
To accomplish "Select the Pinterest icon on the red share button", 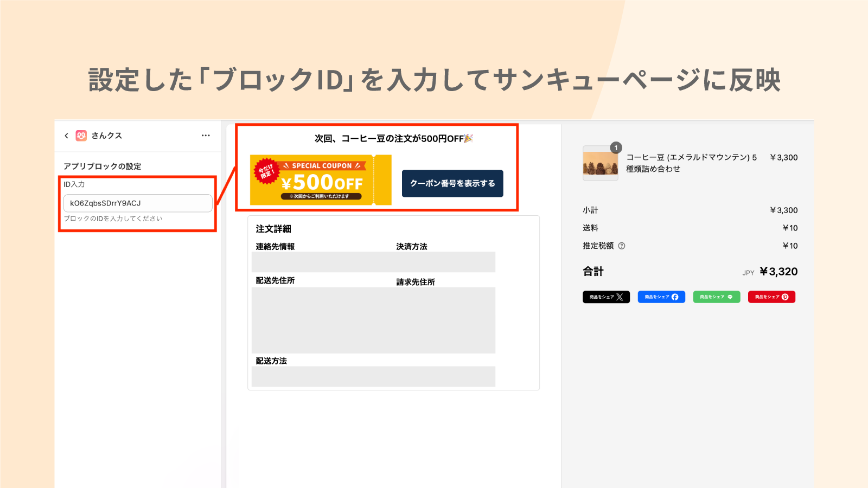I will 786,297.
